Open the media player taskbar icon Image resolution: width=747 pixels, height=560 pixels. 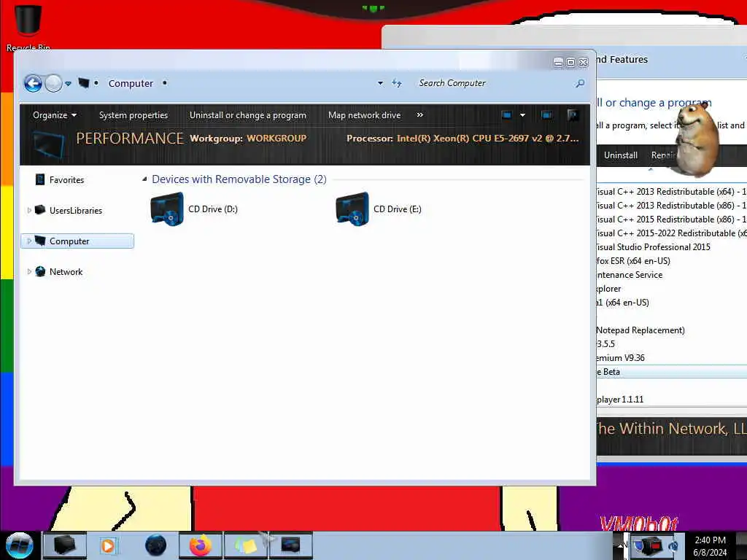(x=108, y=545)
